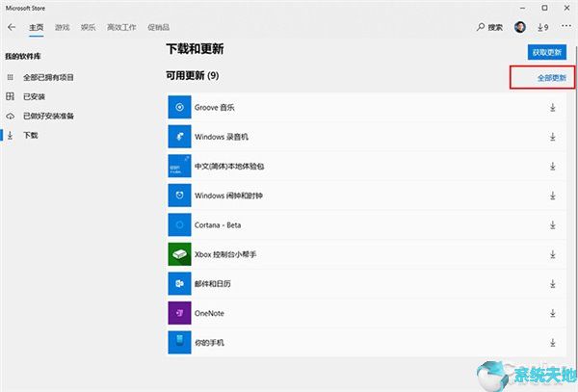Click the Cortana - Beta name text
The height and width of the screenshot is (392, 578).
[x=218, y=225]
